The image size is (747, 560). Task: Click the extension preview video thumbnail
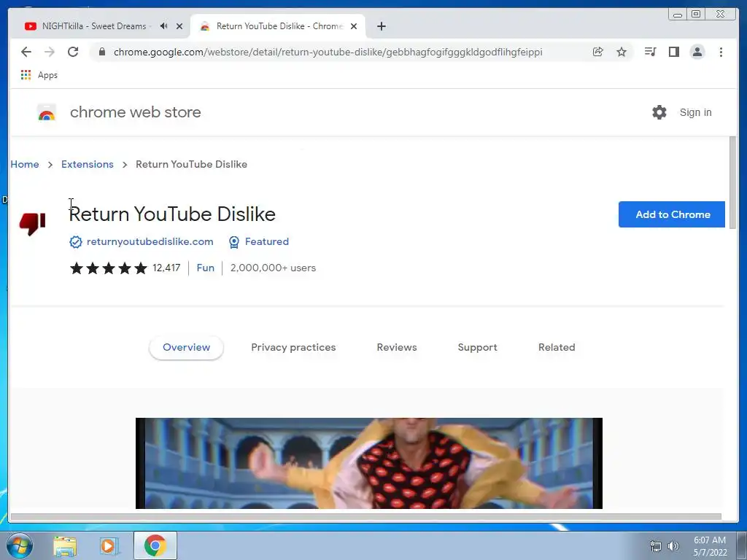pos(368,463)
